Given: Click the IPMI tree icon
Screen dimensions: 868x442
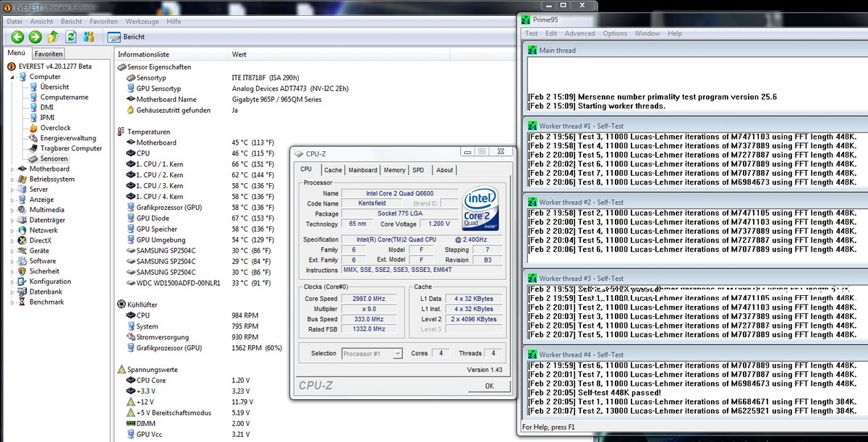Looking at the screenshot, I should 33,117.
